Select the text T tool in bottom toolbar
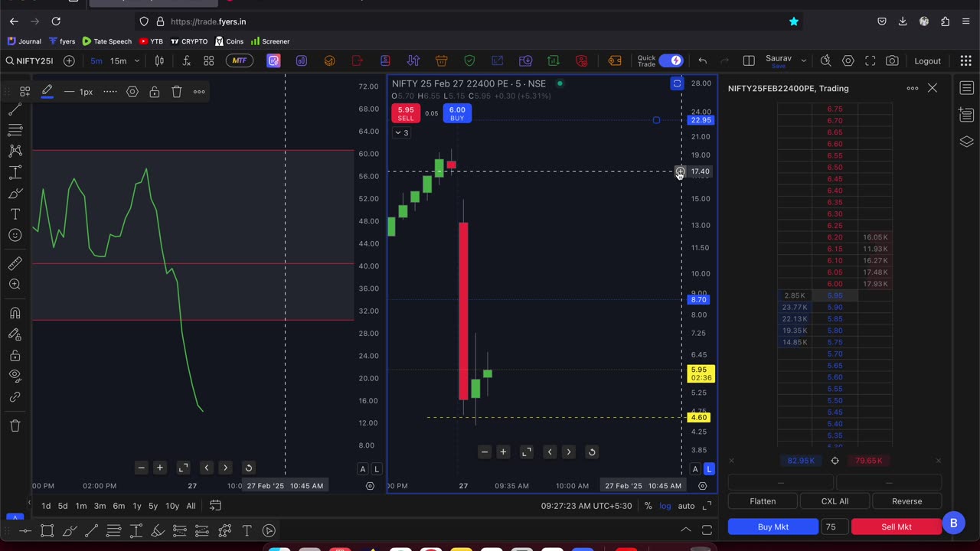The width and height of the screenshot is (980, 551). 247,530
